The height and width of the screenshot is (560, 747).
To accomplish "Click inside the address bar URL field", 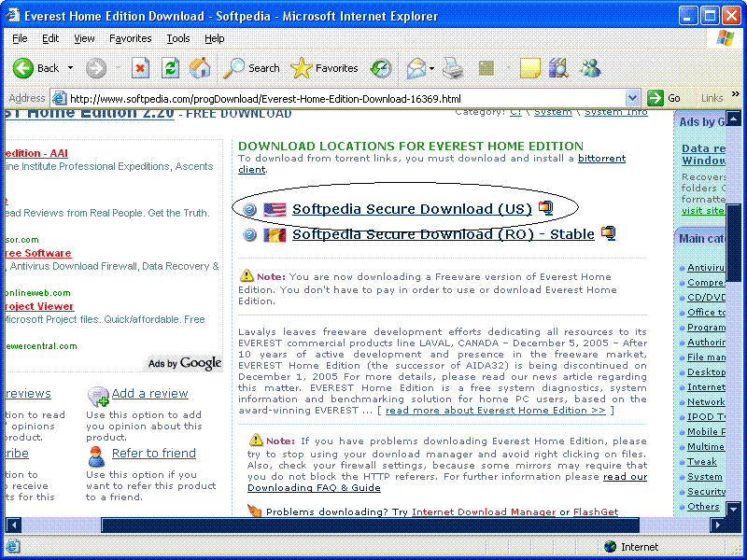I will (x=345, y=98).
